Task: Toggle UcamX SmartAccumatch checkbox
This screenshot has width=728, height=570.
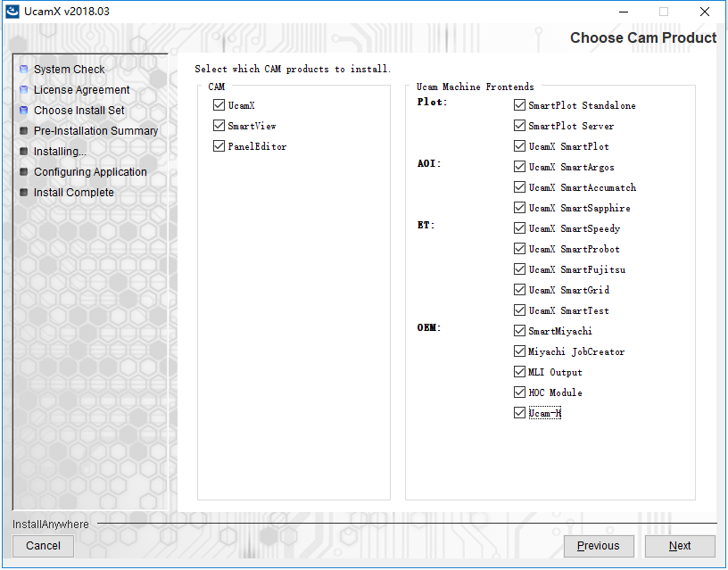Action: click(x=519, y=187)
